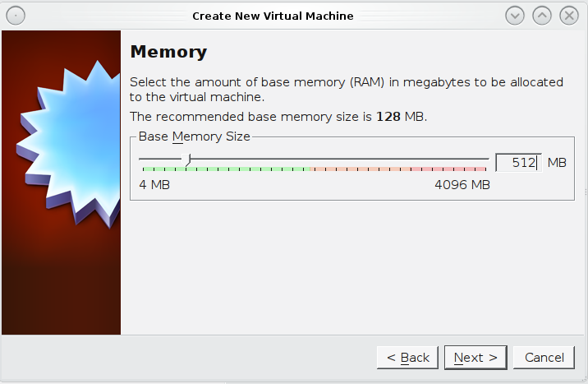
Task: Click the maximize up-arrow icon
Action: pos(542,16)
